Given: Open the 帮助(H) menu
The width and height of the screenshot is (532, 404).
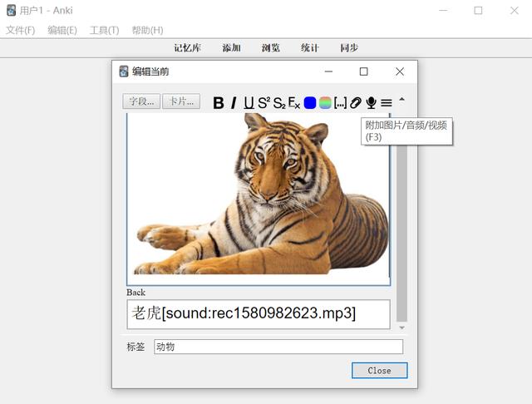Looking at the screenshot, I should [147, 30].
